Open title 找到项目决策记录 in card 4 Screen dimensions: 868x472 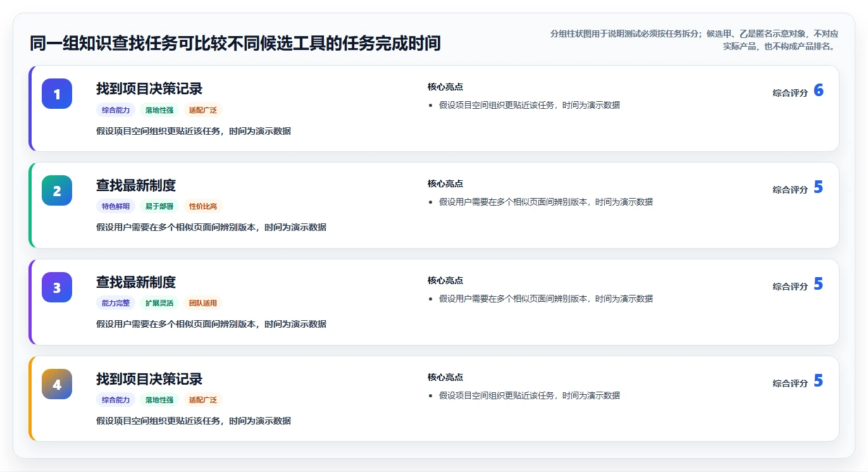pyautogui.click(x=149, y=379)
